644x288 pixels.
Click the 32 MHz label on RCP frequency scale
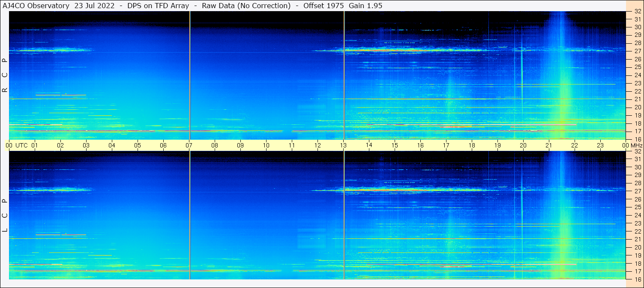[637, 12]
